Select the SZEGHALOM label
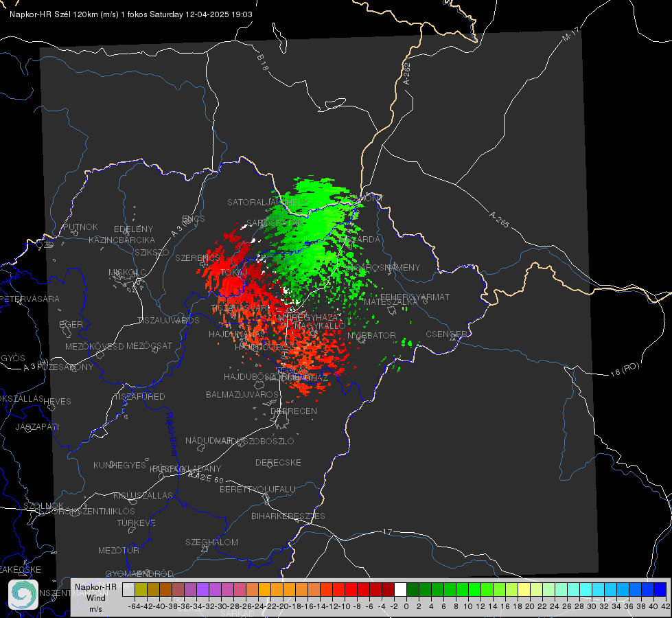The height and width of the screenshot is (618, 672). (x=211, y=542)
